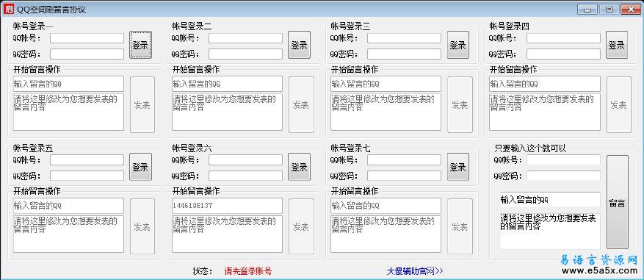Focus QQ密码 field in 帐号登录五
This screenshot has width=644, height=280.
pyautogui.click(x=87, y=176)
